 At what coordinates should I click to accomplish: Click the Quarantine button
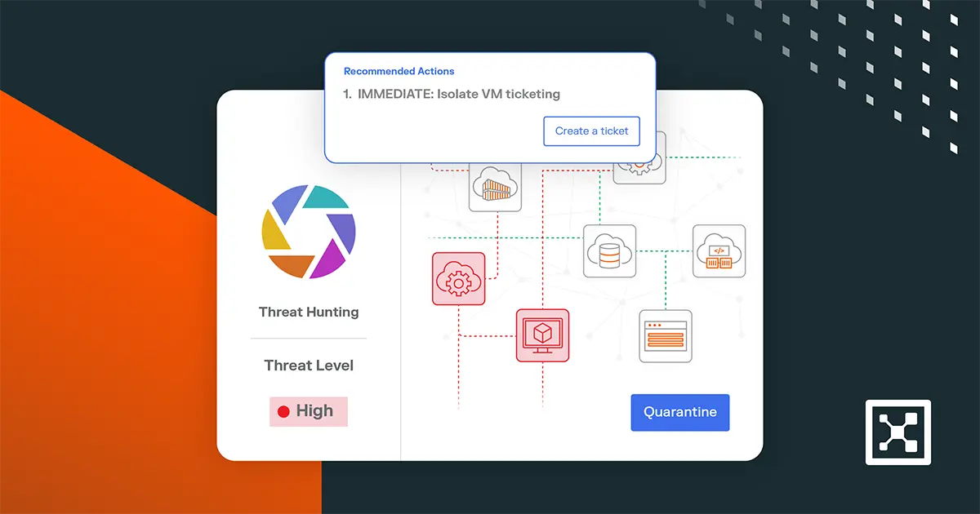pos(679,412)
